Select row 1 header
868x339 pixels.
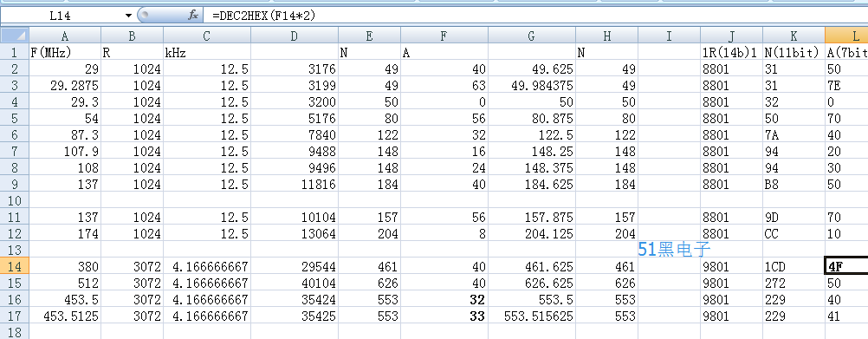click(x=14, y=53)
